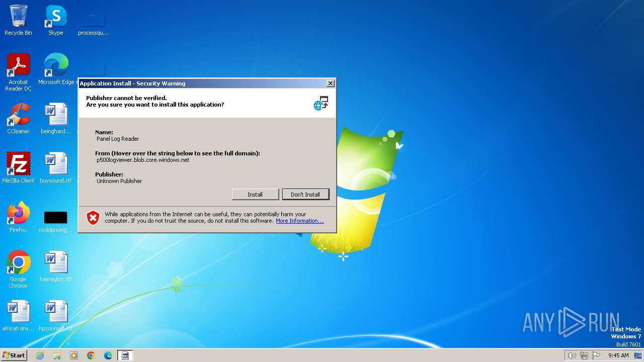Launch the Google Chrome desktop shortcut
This screenshot has height=362, width=644.
[18, 269]
